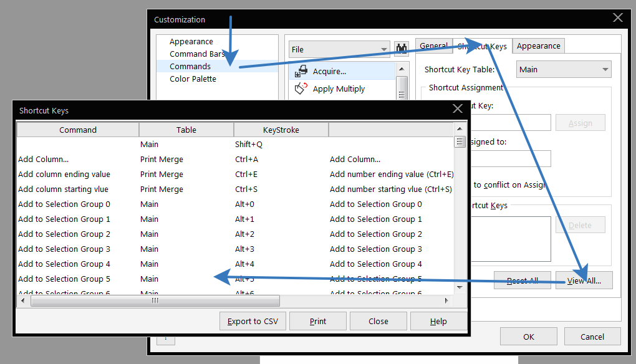Open the Shortcut Keys tab in Customization
Image resolution: width=636 pixels, height=364 pixels.
click(x=482, y=46)
